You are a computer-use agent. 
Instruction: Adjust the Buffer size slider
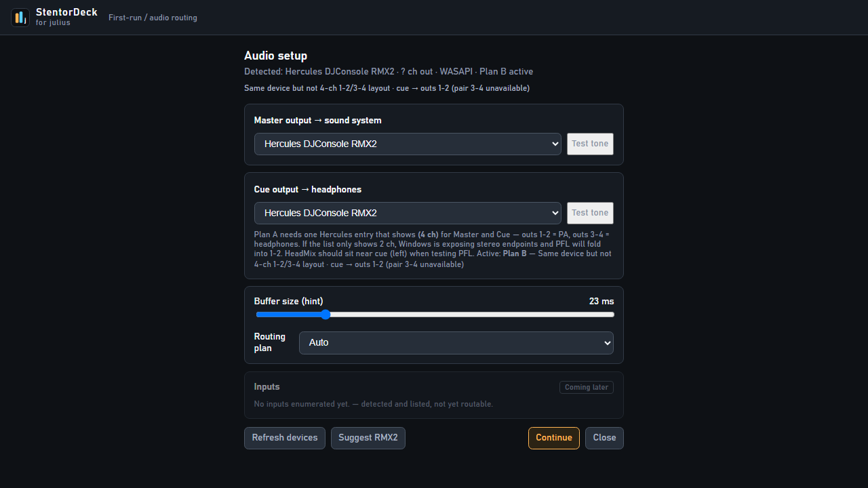click(435, 314)
